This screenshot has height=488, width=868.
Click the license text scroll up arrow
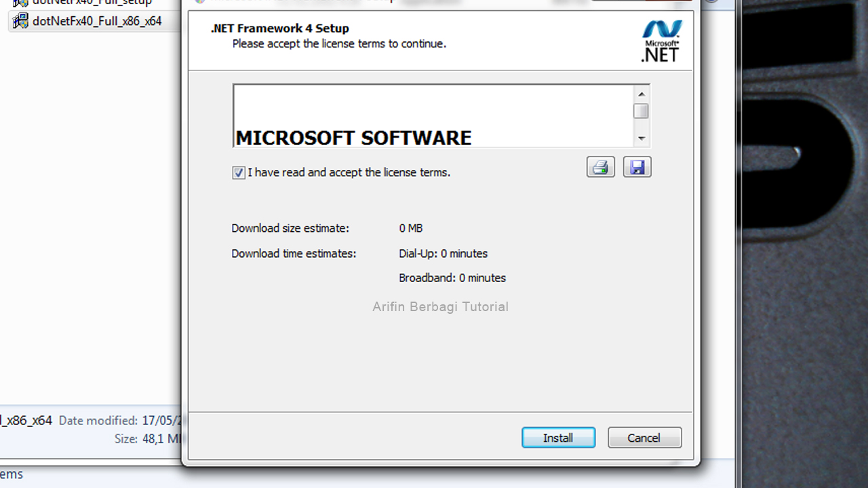pyautogui.click(x=642, y=94)
